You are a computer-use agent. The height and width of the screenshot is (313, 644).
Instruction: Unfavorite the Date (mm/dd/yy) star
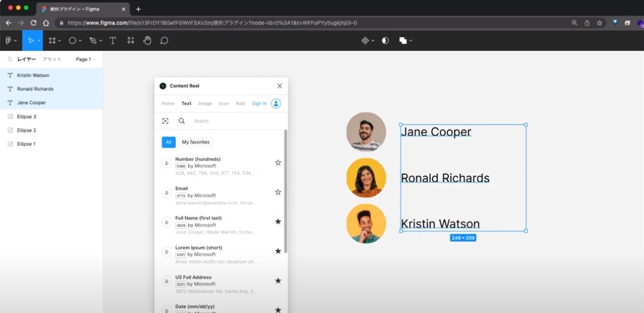[x=278, y=309]
